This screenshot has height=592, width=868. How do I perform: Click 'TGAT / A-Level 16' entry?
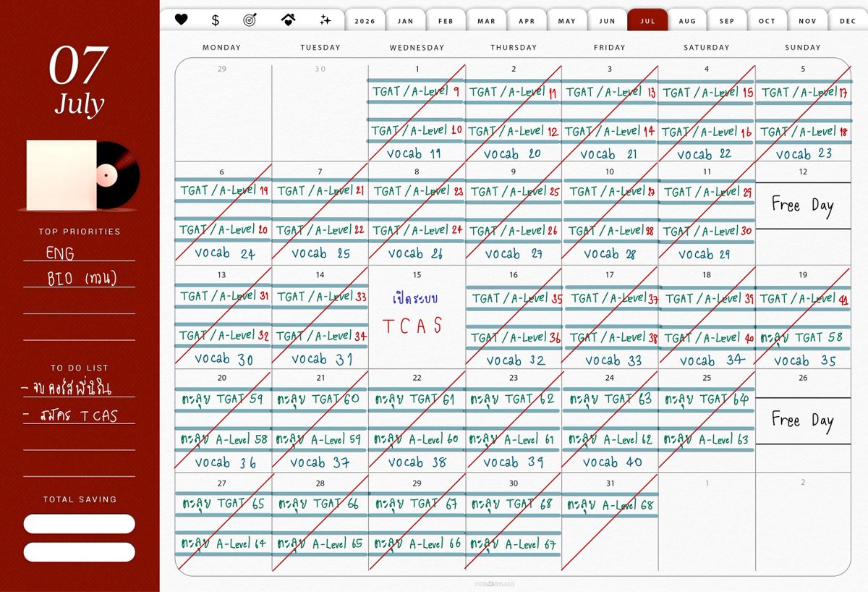click(x=706, y=132)
